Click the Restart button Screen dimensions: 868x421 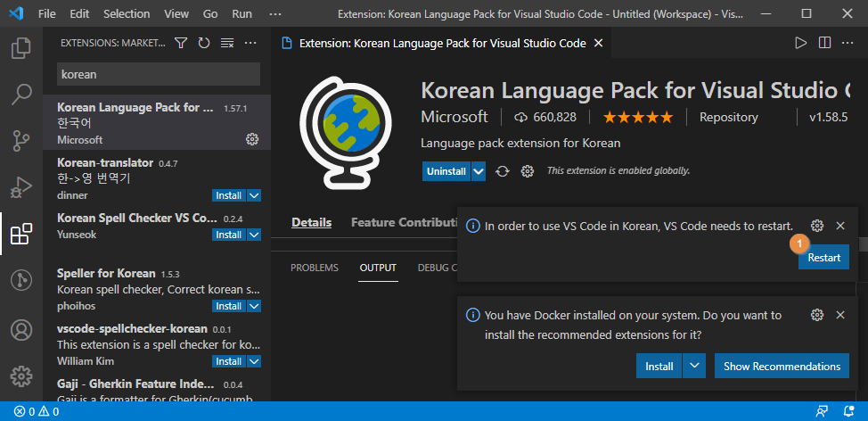823,257
